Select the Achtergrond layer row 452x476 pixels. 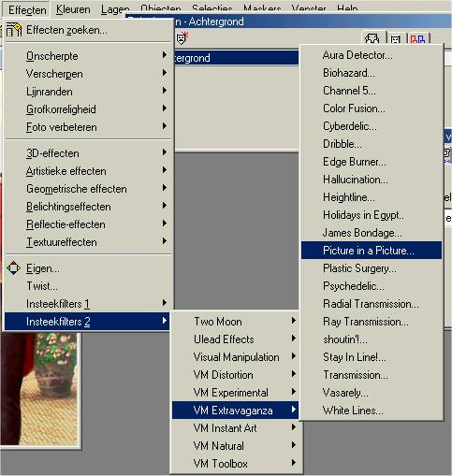click(236, 58)
